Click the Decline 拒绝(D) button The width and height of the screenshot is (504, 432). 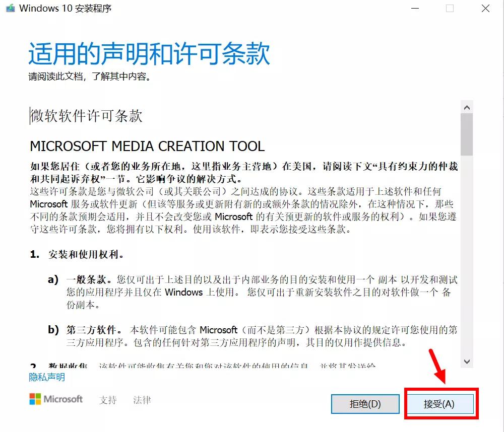click(x=365, y=404)
